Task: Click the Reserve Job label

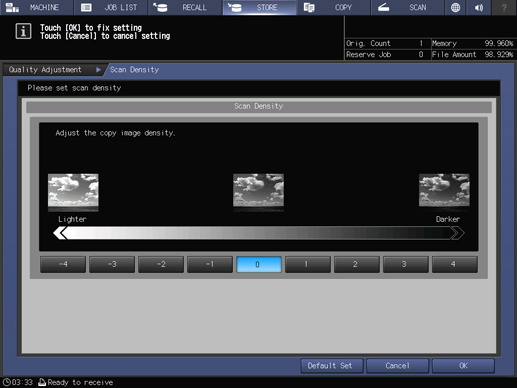Action: click(x=368, y=55)
